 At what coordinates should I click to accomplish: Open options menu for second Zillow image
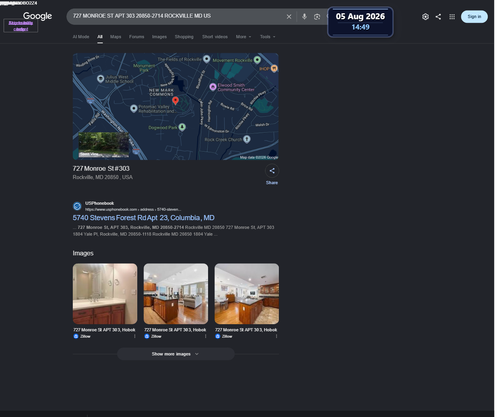(205, 336)
